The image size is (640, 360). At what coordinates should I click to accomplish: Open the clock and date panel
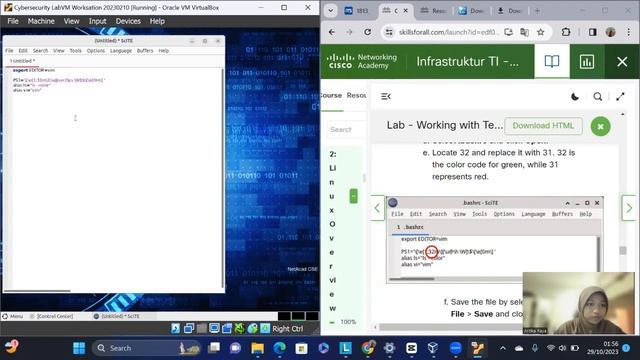click(602, 348)
